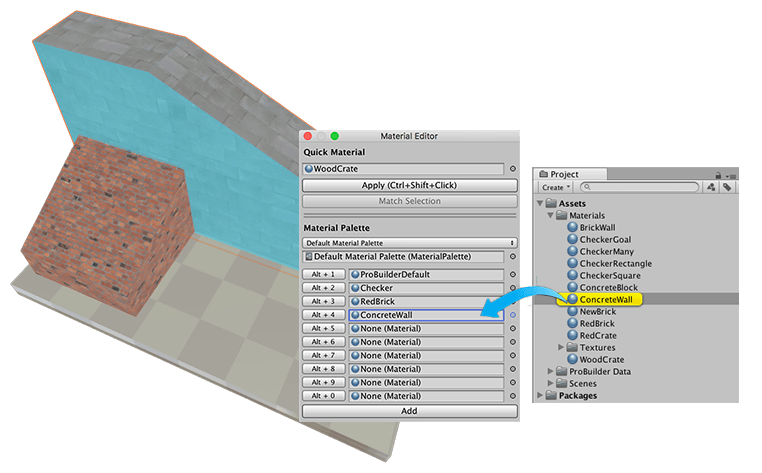The image size is (762, 473).
Task: Click the RedBrick material slot in palette
Action: click(426, 301)
